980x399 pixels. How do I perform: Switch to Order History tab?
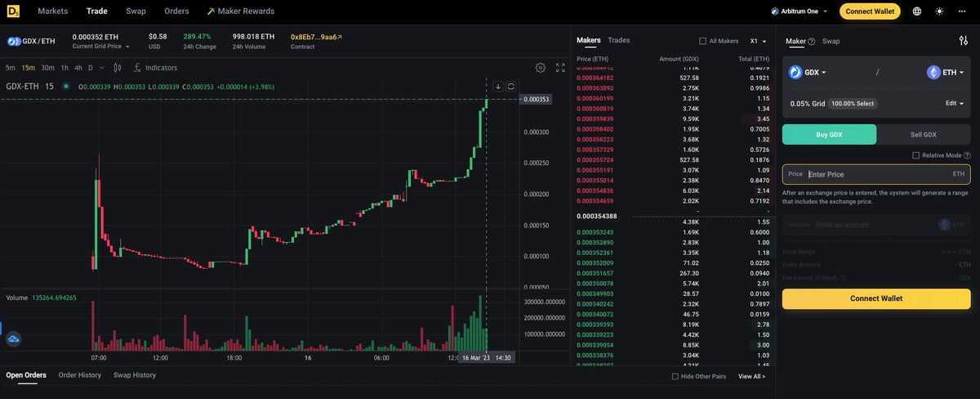(79, 375)
